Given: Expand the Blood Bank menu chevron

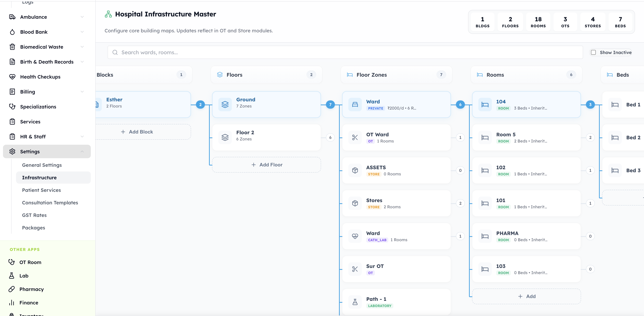Looking at the screenshot, I should point(82,32).
